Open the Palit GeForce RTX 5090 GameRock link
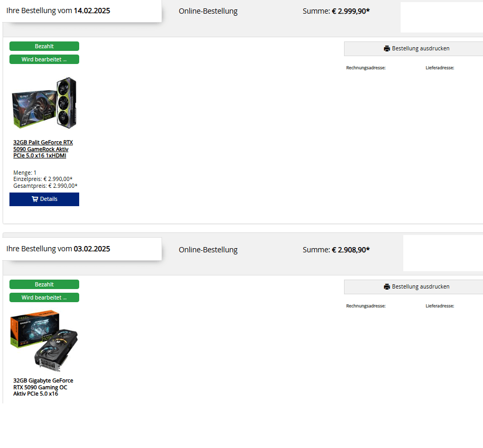This screenshot has width=483, height=448. (43, 149)
